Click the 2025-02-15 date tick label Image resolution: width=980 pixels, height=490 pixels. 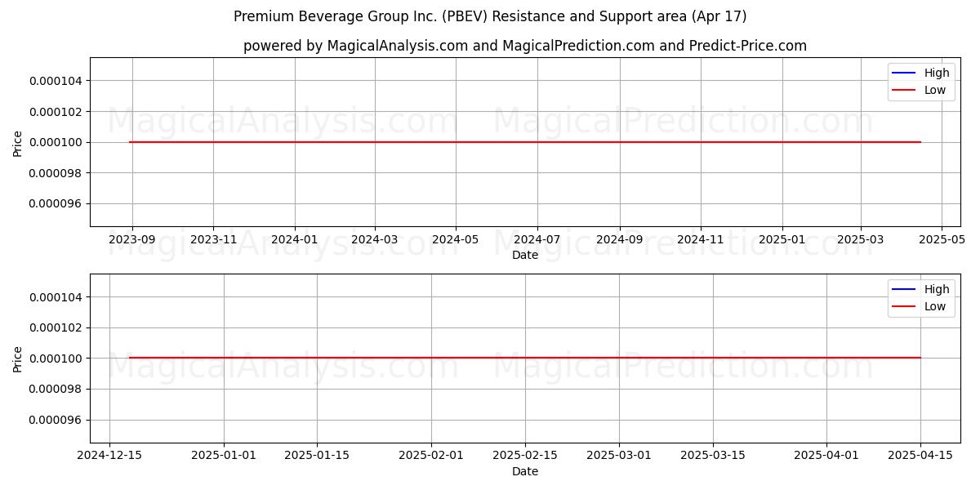tap(525, 457)
